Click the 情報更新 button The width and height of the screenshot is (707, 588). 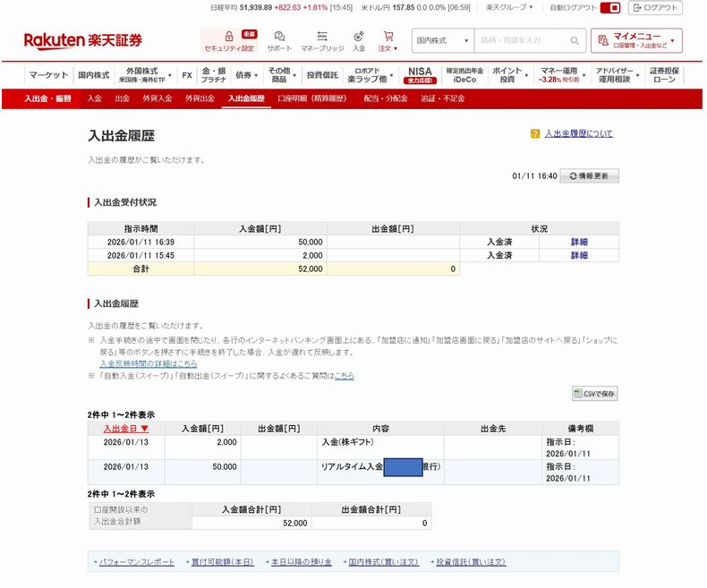[590, 175]
